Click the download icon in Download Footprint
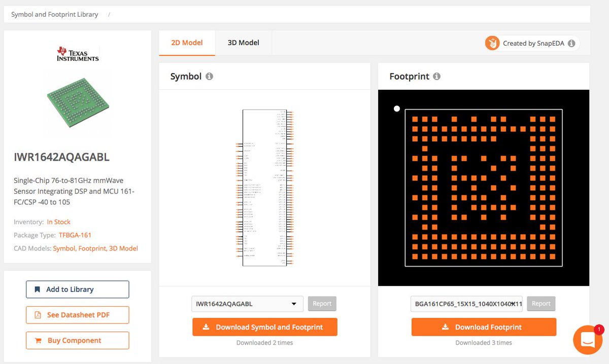Screen dimensions: 609x364 click(446, 327)
